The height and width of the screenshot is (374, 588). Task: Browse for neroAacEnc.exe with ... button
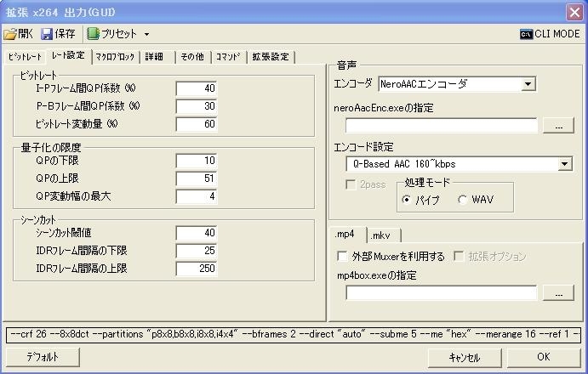pyautogui.click(x=558, y=126)
